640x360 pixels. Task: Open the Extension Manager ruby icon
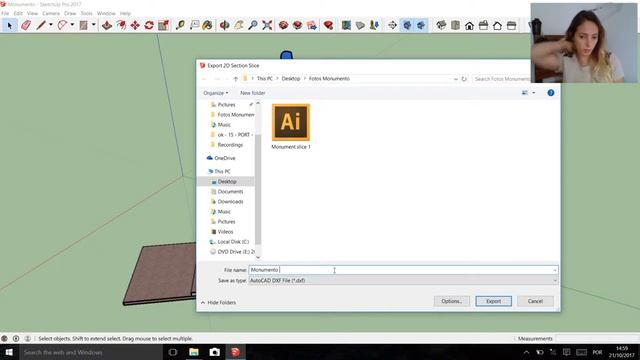(x=328, y=26)
